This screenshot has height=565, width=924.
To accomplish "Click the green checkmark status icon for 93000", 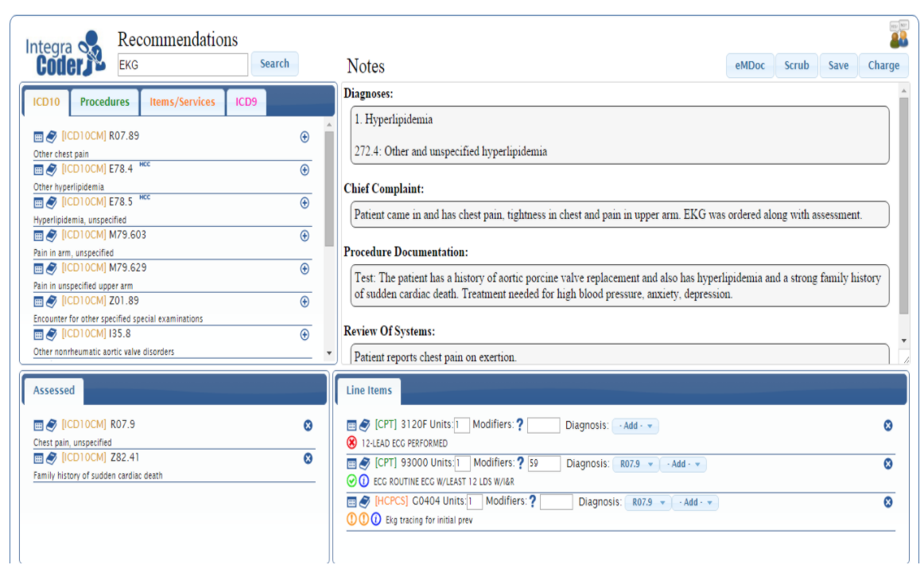I will (352, 481).
